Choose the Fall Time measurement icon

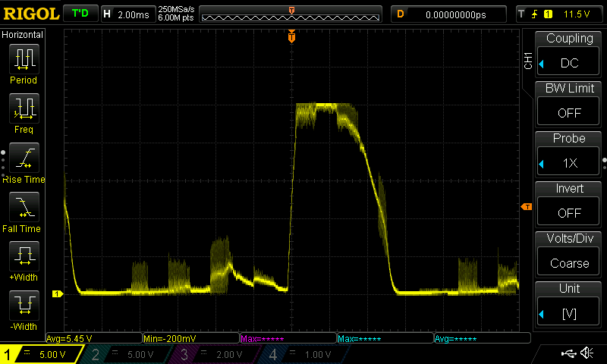point(23,208)
